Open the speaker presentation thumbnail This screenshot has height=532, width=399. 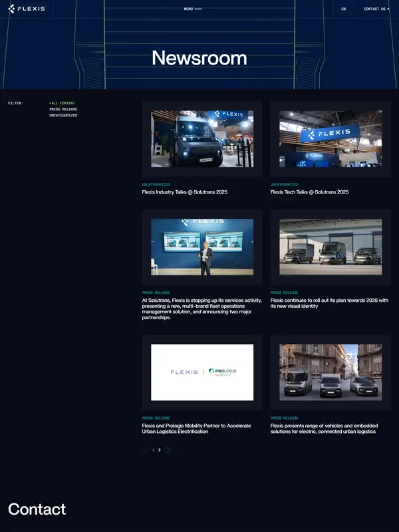coord(202,247)
